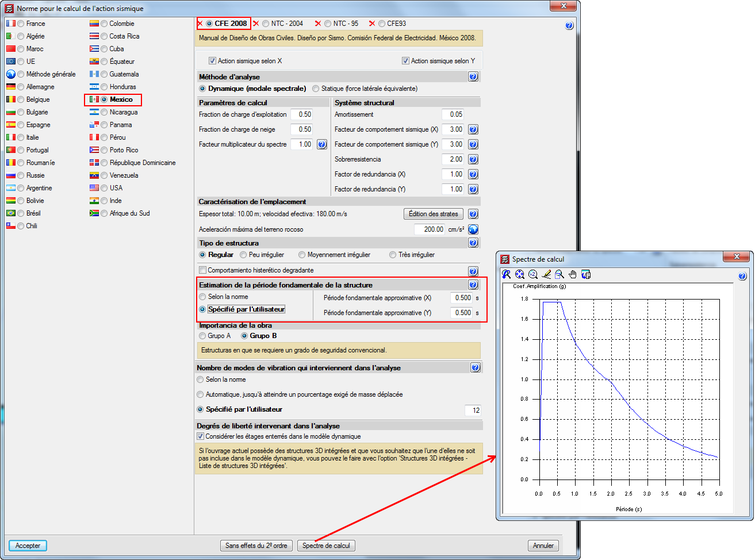Open help for Nombre de modes de vibration
755x560 pixels.
click(x=476, y=367)
